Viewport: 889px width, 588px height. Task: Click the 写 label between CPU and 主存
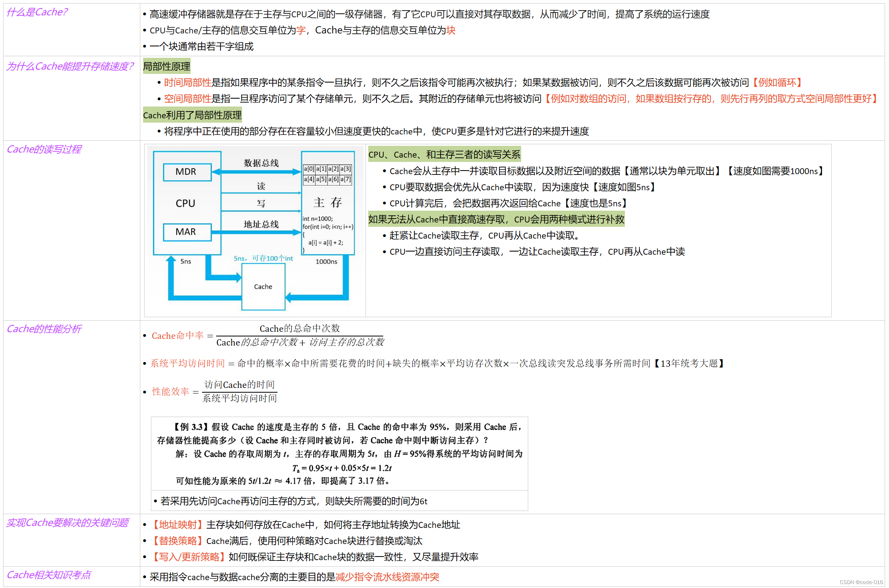(261, 204)
